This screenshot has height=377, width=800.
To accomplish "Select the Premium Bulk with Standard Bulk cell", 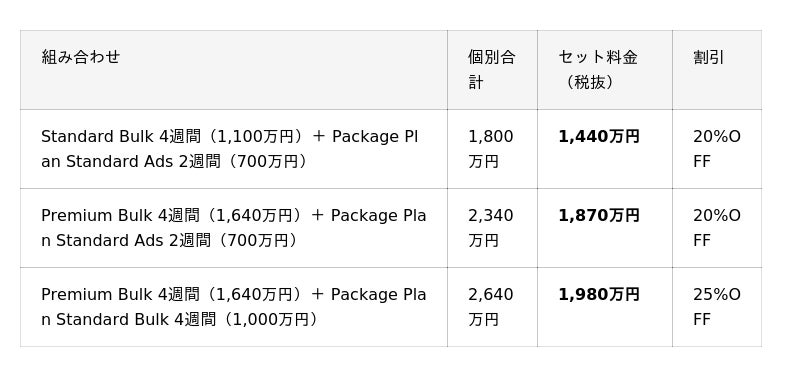I will (x=234, y=307).
